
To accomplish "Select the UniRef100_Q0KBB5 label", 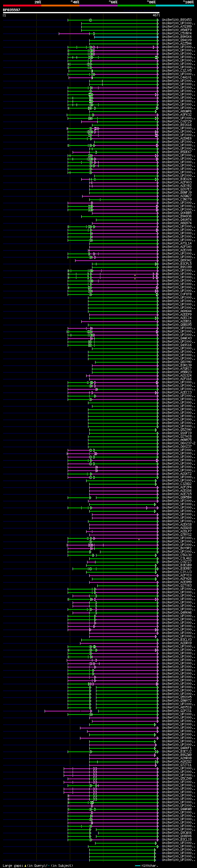I will (177, 213).
